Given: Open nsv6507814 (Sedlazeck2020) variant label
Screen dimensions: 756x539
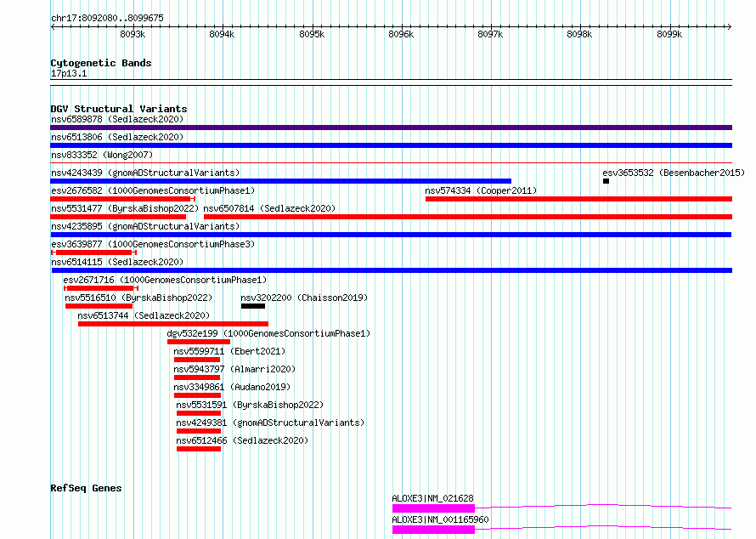Looking at the screenshot, I should [269, 208].
